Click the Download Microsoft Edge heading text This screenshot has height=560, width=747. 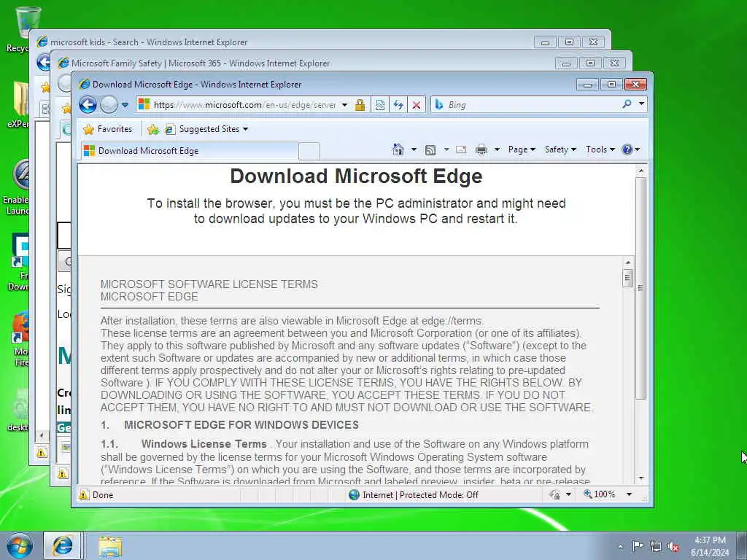pyautogui.click(x=356, y=176)
